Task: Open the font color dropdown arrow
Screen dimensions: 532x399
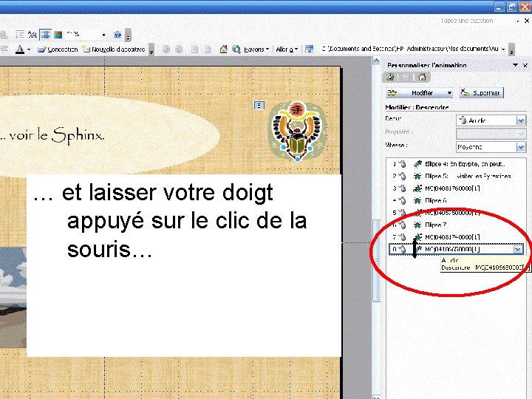Action: 29,50
